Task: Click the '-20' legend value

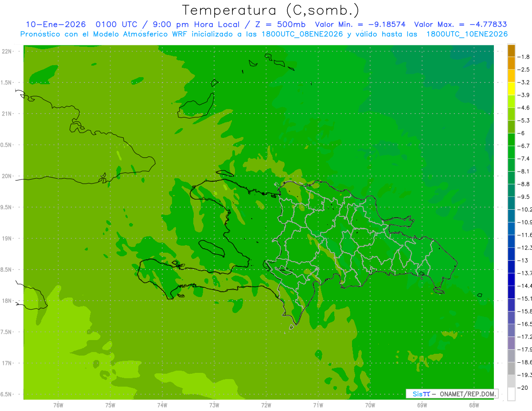Action: coord(523,388)
